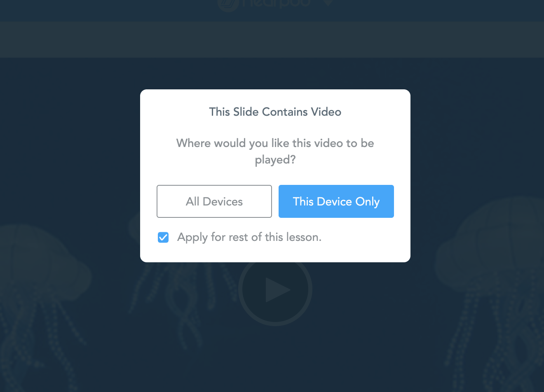This screenshot has width=544, height=392.
Task: Click the dimmed video play icon
Action: coord(278,290)
